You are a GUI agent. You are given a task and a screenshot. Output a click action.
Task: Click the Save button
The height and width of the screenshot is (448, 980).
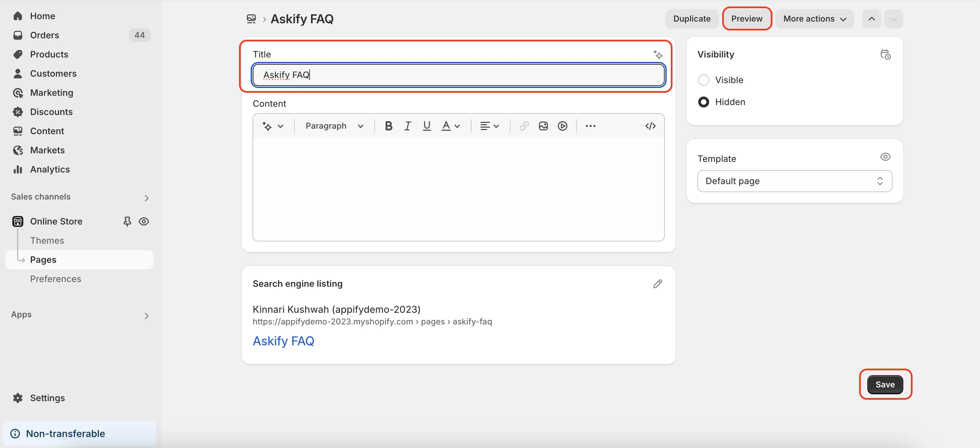[x=885, y=384]
